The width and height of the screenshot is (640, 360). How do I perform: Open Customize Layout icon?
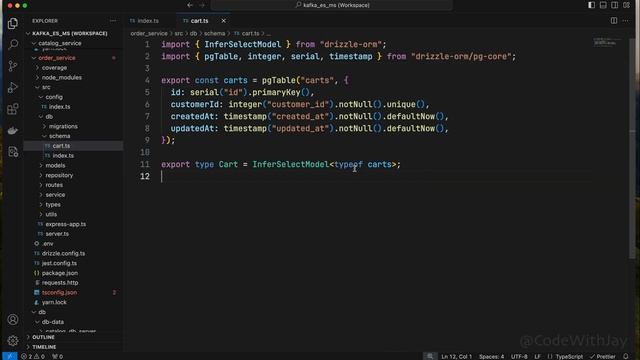tap(626, 5)
